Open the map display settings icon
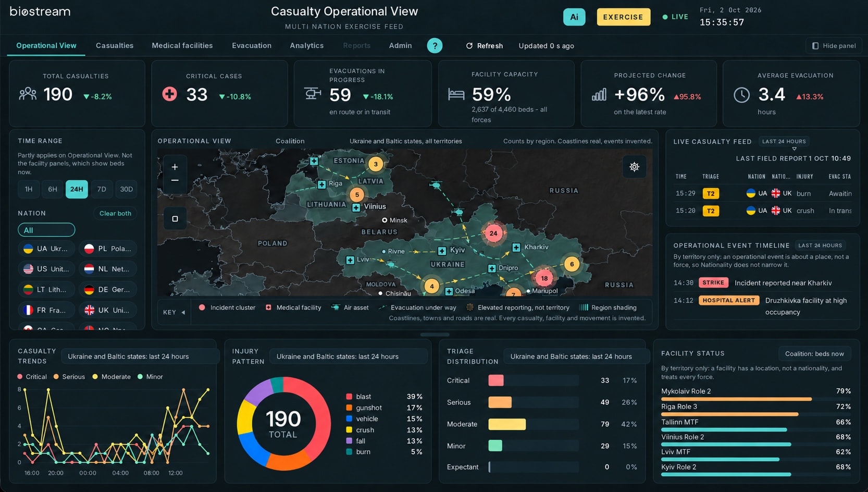The image size is (868, 492). (x=634, y=167)
